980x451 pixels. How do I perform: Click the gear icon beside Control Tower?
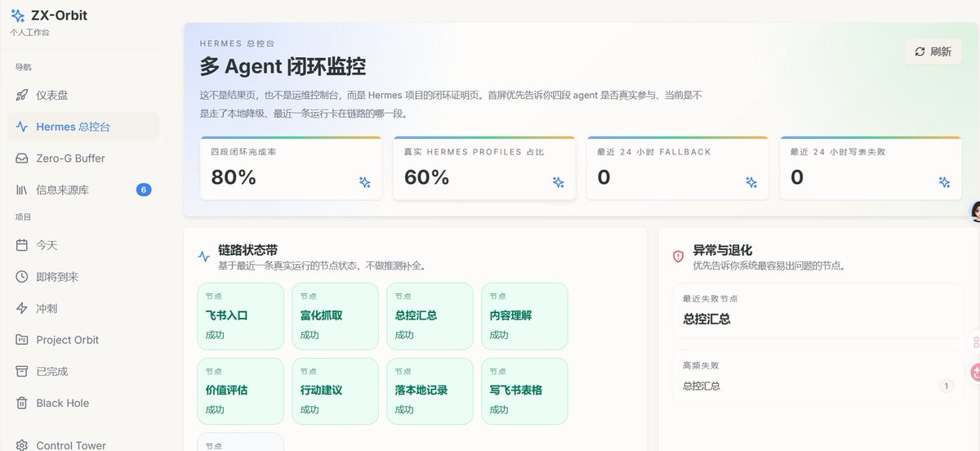pyautogui.click(x=22, y=445)
